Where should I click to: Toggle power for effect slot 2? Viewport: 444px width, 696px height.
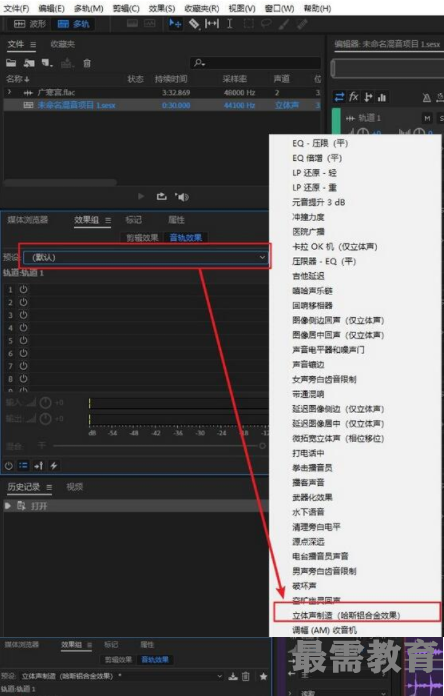(x=23, y=302)
